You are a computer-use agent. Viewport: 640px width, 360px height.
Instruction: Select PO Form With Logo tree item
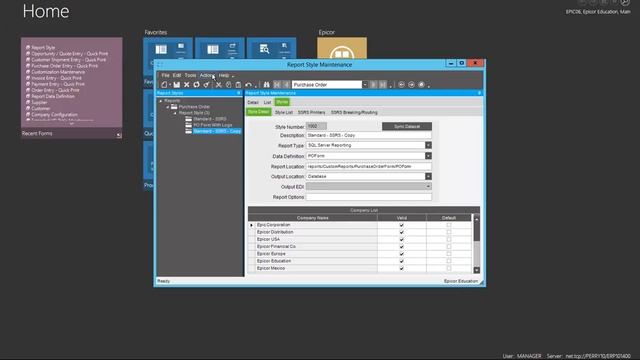pos(213,125)
